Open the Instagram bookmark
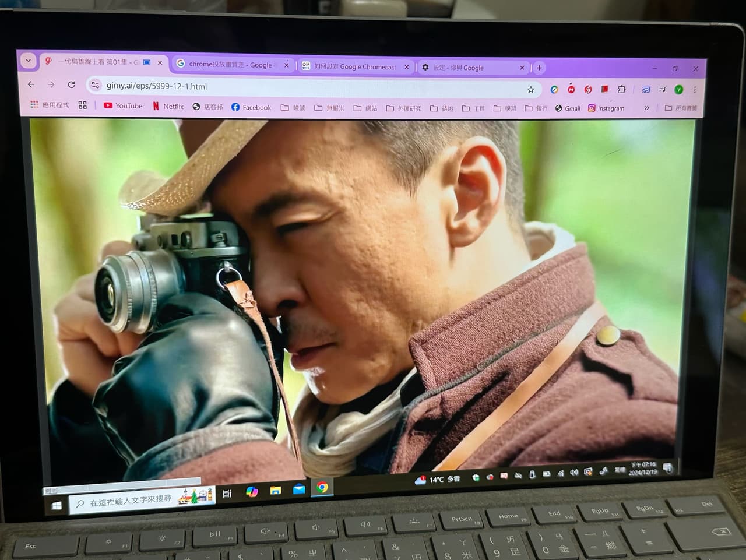Screen dimensions: 746x560 click(x=606, y=108)
